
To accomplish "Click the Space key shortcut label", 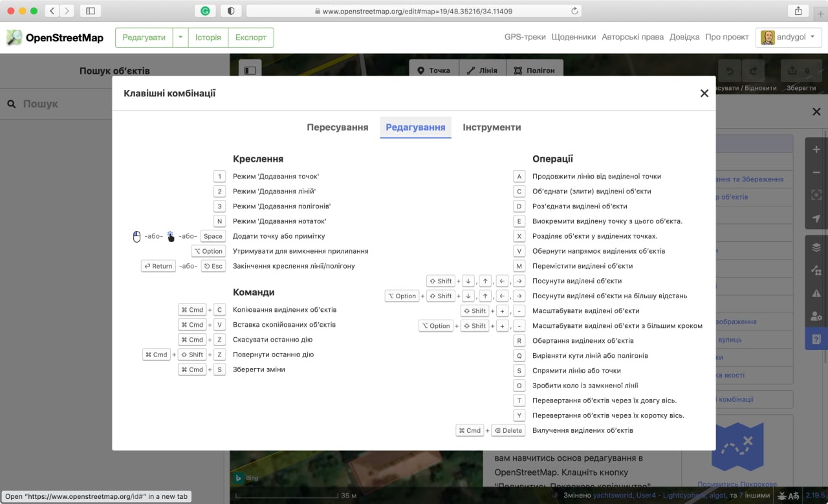I will click(x=213, y=236).
